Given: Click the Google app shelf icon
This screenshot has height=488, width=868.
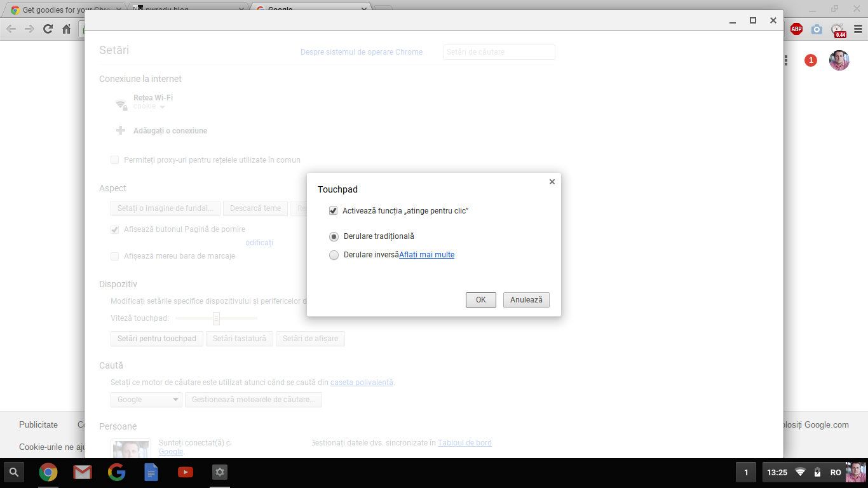Looking at the screenshot, I should point(116,472).
